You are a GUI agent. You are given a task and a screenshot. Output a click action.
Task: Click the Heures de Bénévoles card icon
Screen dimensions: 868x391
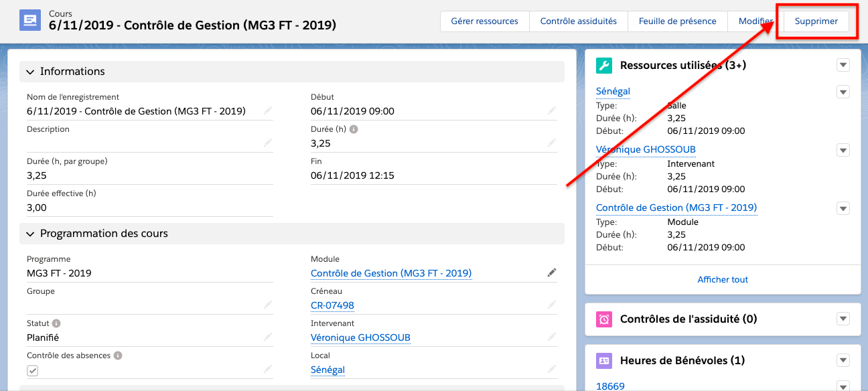pos(604,360)
